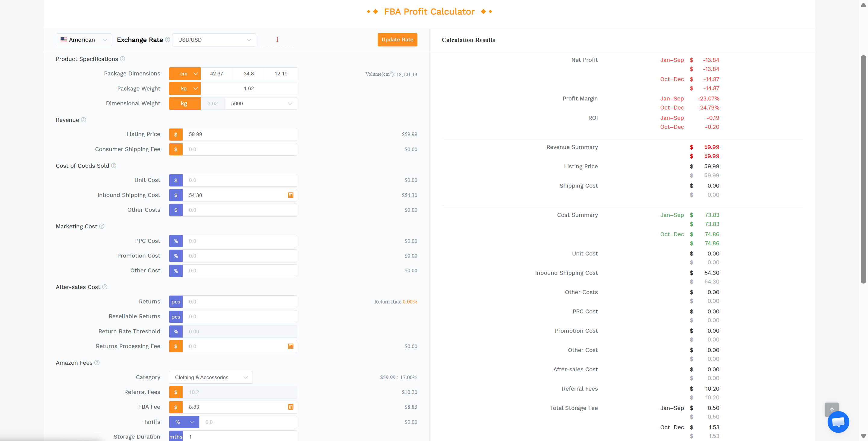View help for After-sales Cost section

(x=105, y=287)
